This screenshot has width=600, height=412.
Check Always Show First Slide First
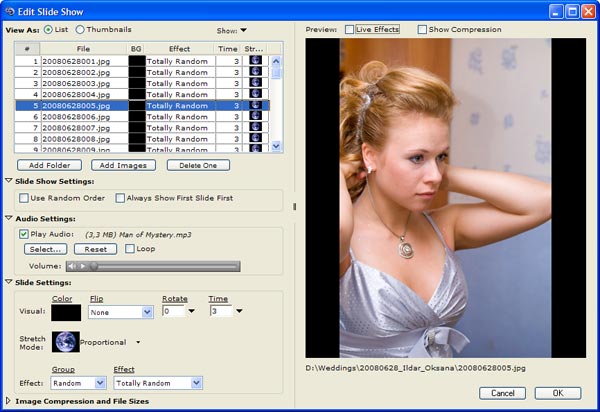[120, 198]
